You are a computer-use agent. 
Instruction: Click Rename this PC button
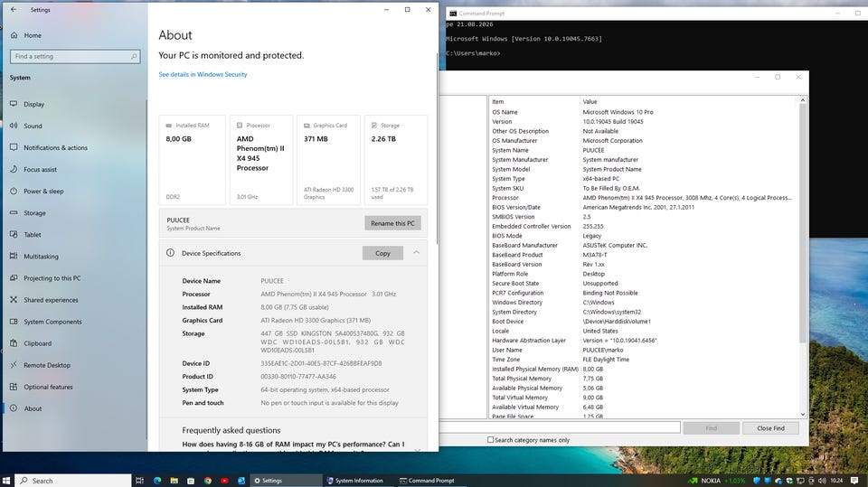click(392, 223)
